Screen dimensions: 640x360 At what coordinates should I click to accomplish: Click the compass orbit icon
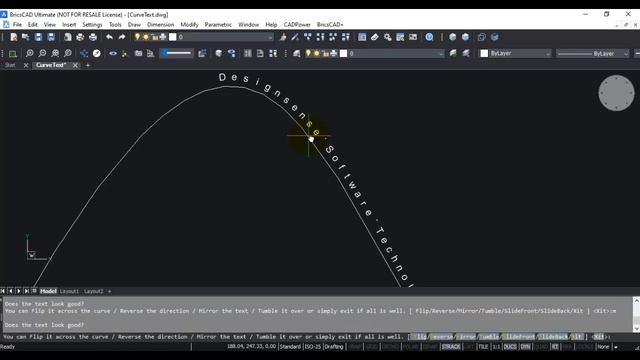point(97,53)
